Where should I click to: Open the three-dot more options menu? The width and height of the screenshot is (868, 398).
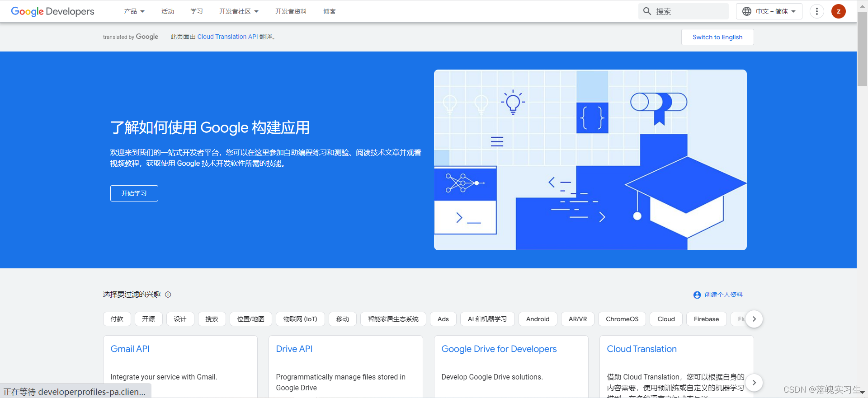pos(816,11)
